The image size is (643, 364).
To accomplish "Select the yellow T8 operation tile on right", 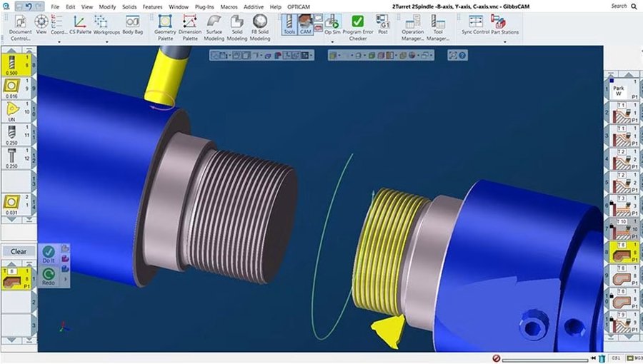I will click(x=623, y=252).
